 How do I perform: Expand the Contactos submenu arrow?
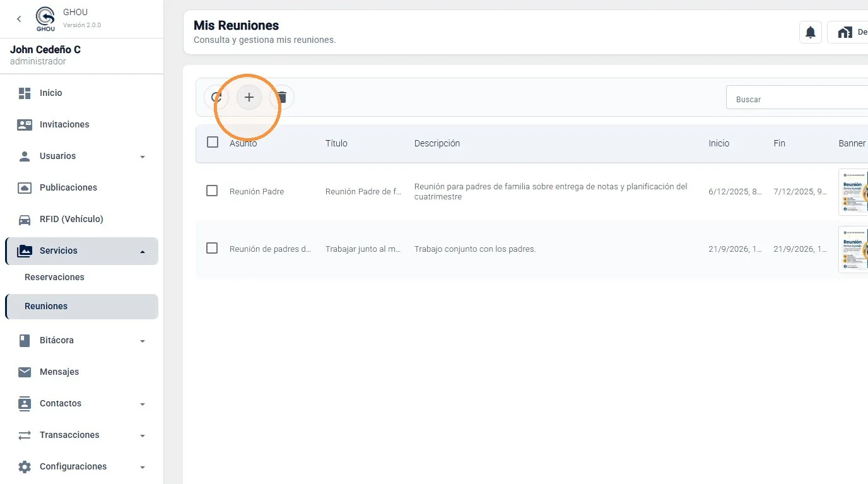pos(143,404)
